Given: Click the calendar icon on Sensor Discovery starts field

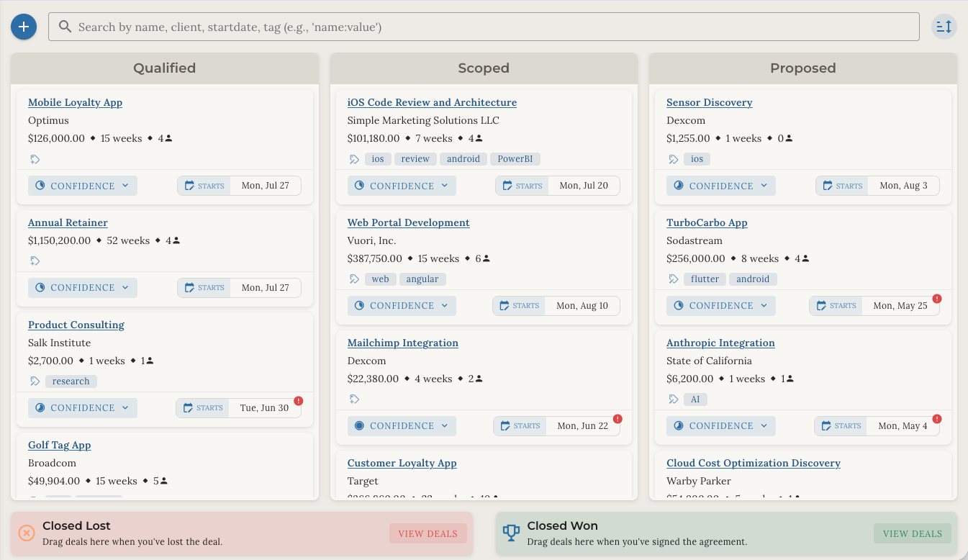Looking at the screenshot, I should [828, 186].
